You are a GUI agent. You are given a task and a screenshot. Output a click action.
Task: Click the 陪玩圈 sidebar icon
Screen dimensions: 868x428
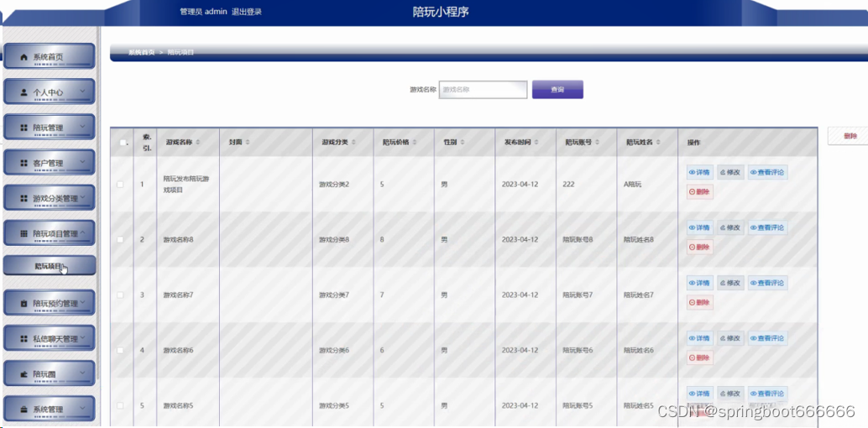24,373
